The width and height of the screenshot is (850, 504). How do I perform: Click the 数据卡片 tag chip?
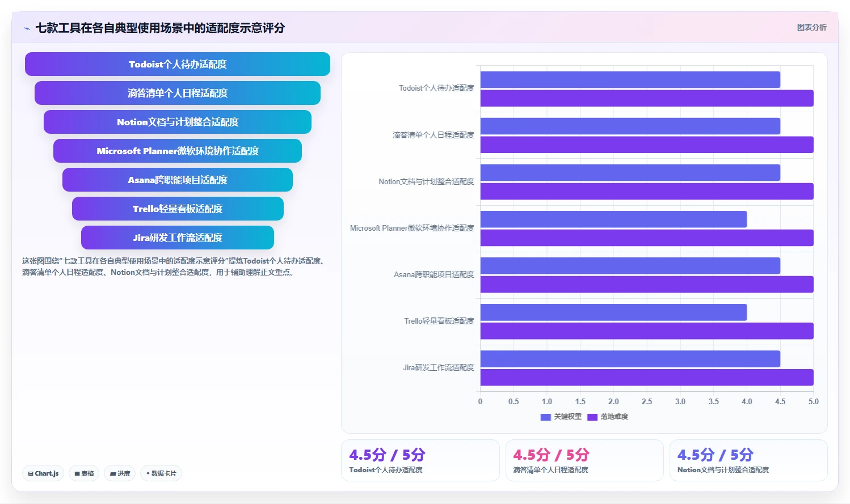pos(161,473)
